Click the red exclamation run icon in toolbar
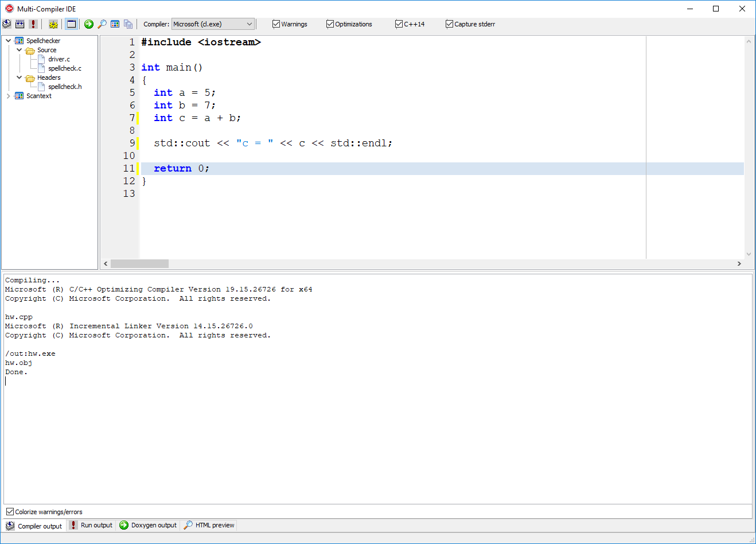 click(33, 24)
